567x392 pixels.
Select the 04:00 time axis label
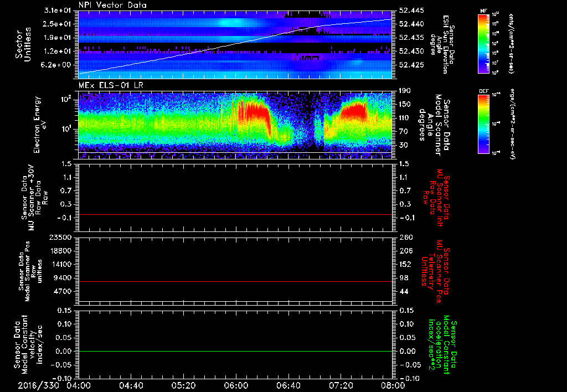79,385
